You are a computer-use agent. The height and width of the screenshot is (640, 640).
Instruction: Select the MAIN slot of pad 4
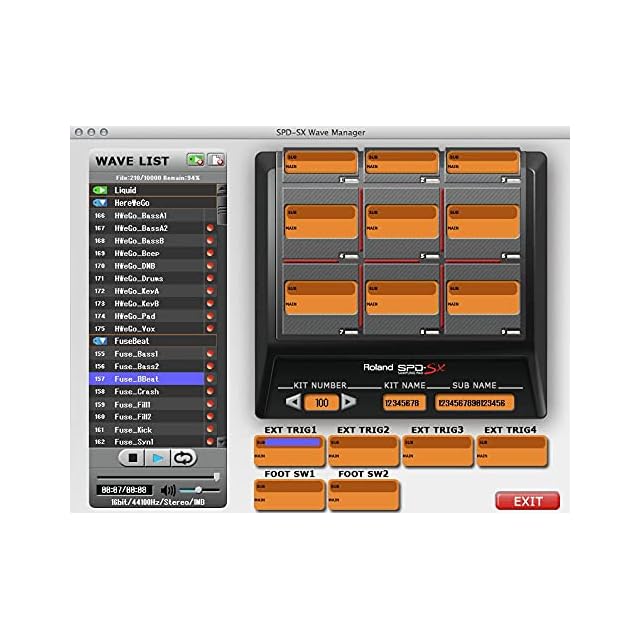(320, 229)
